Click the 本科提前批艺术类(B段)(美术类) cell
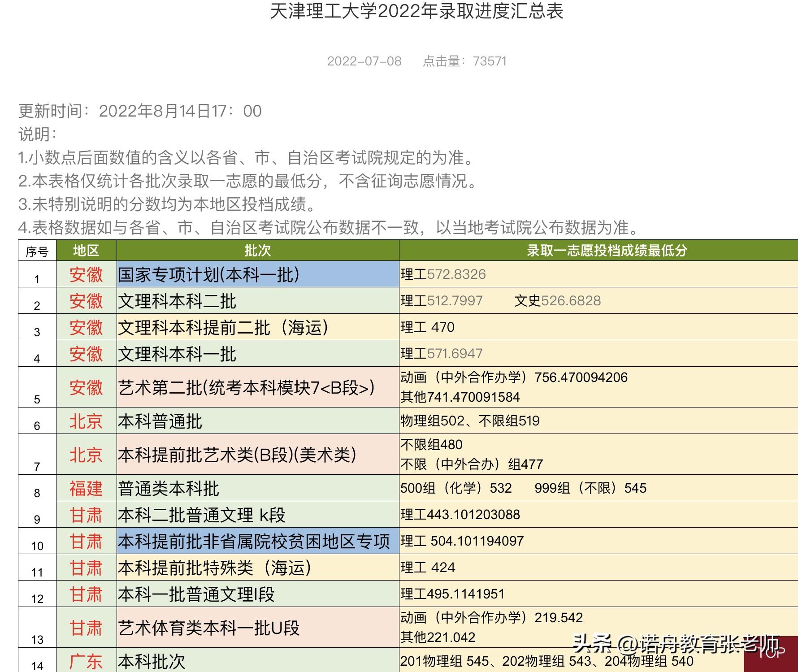This screenshot has width=798, height=672. click(x=258, y=455)
